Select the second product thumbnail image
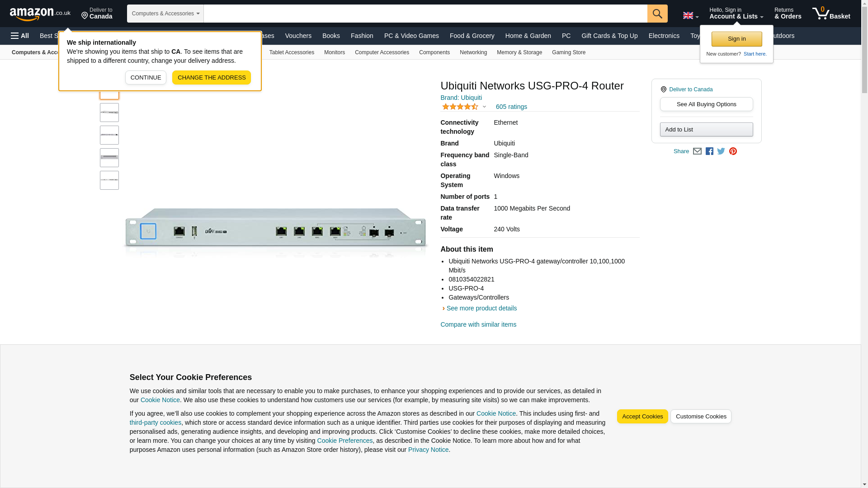 [x=109, y=113]
